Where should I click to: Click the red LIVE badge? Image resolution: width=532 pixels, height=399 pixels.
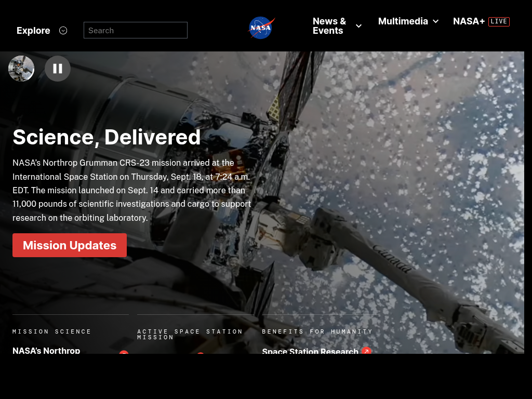tap(499, 21)
